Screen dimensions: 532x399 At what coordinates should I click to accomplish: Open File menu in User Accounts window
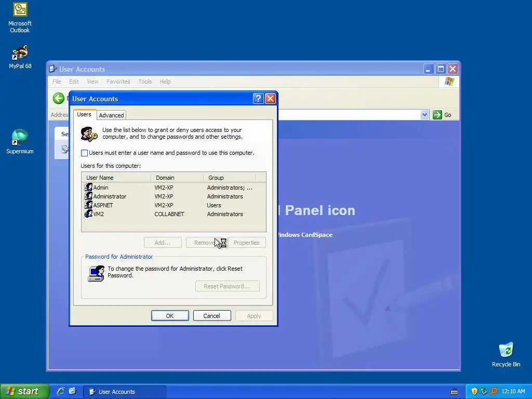pos(57,82)
